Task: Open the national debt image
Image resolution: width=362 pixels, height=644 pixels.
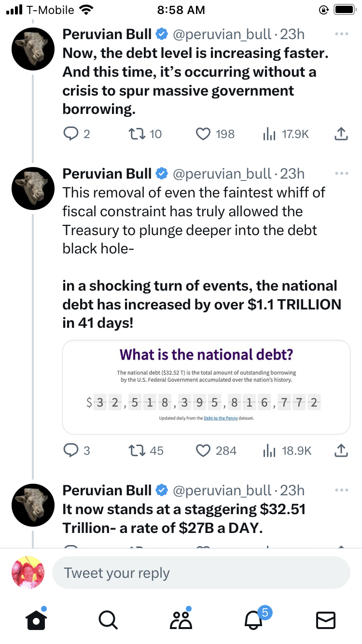Action: pos(206,387)
